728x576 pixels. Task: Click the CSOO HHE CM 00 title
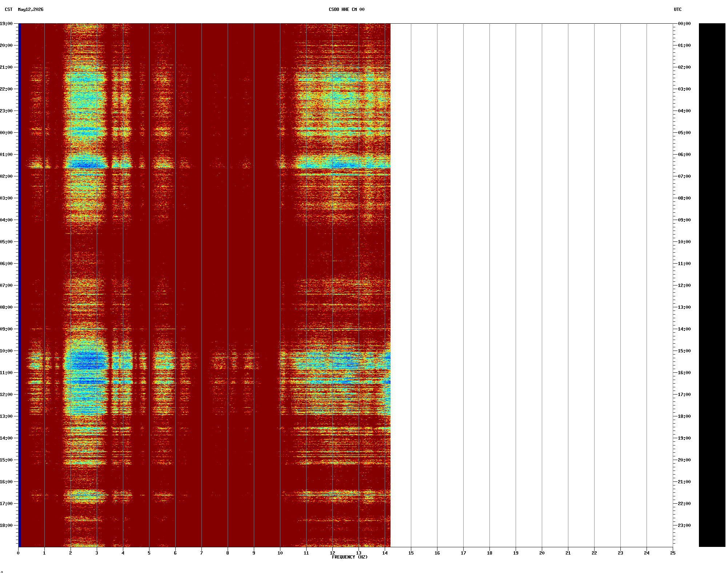click(346, 9)
